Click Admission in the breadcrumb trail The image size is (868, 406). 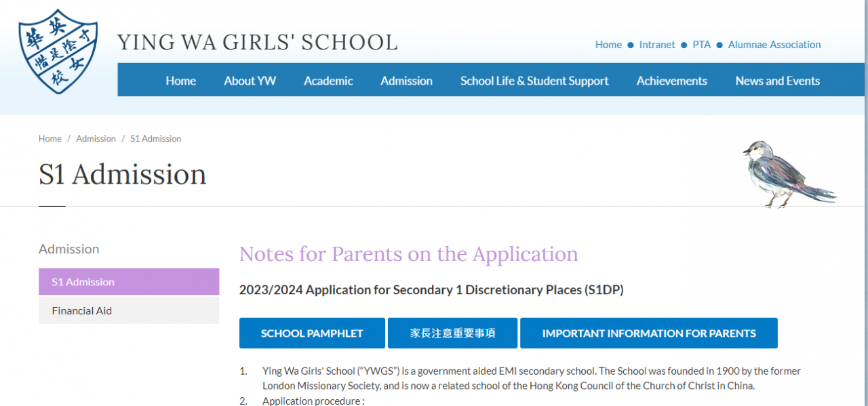tap(96, 139)
